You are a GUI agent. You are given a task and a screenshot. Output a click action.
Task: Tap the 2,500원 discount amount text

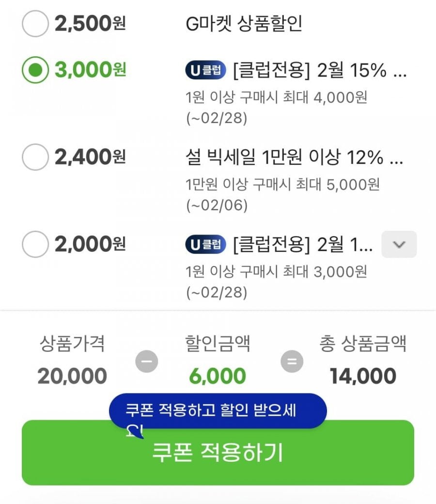pos(90,23)
